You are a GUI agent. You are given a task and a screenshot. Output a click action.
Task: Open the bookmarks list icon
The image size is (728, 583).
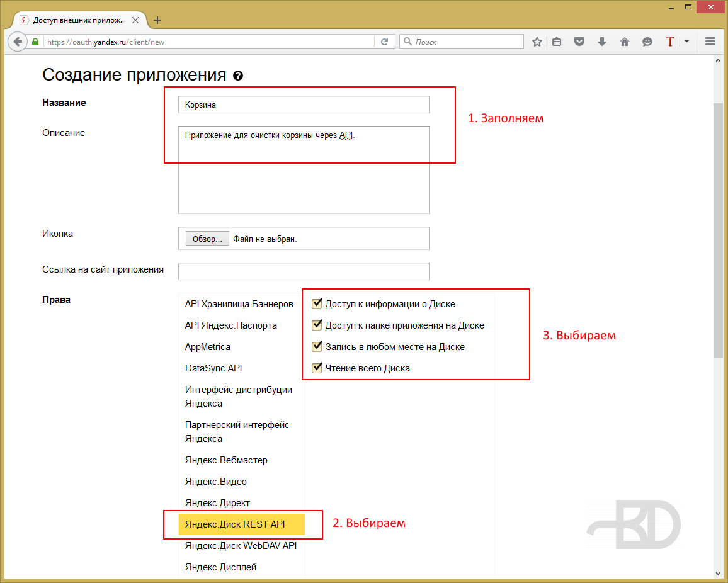[557, 42]
